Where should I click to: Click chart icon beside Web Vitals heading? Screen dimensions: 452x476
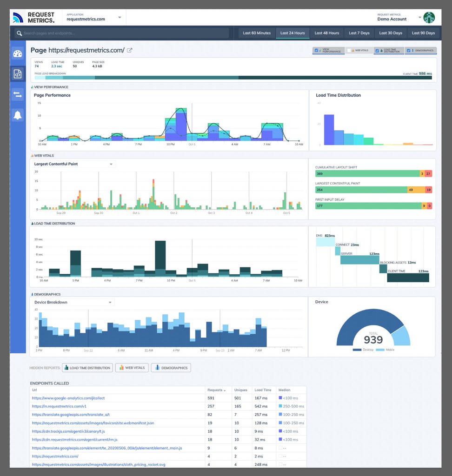(32, 156)
